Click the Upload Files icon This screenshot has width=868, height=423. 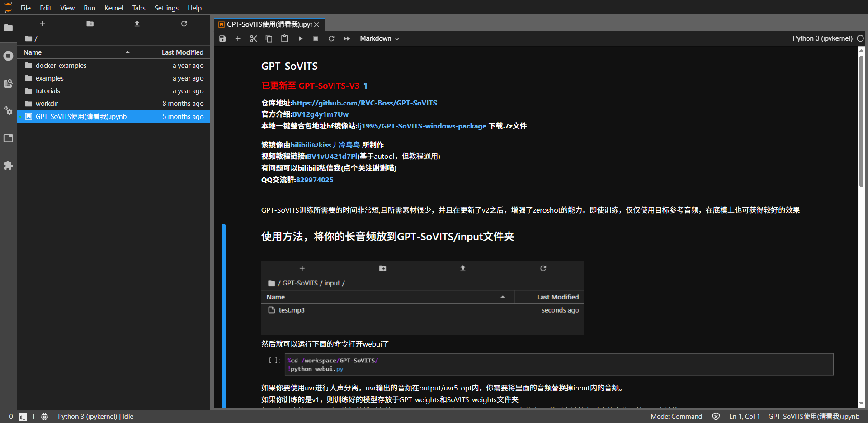click(x=137, y=24)
